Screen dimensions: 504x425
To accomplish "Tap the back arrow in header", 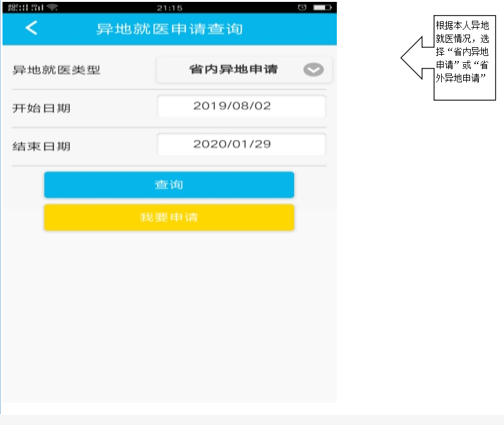I will (31, 28).
